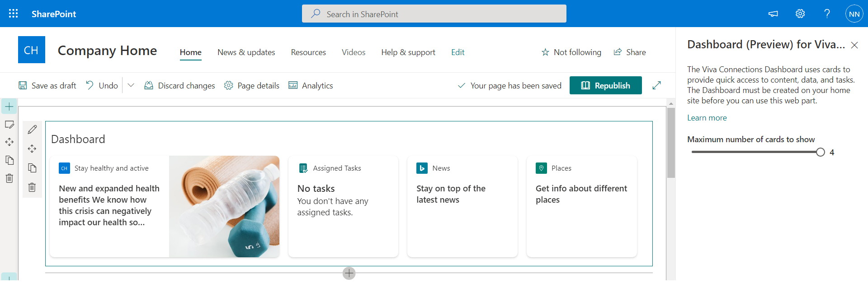Open the News & updates navigation item
The image size is (868, 283).
click(x=246, y=52)
